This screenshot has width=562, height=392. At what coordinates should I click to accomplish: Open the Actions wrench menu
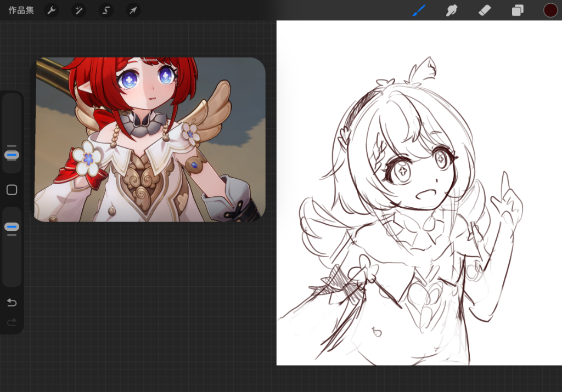[52, 10]
